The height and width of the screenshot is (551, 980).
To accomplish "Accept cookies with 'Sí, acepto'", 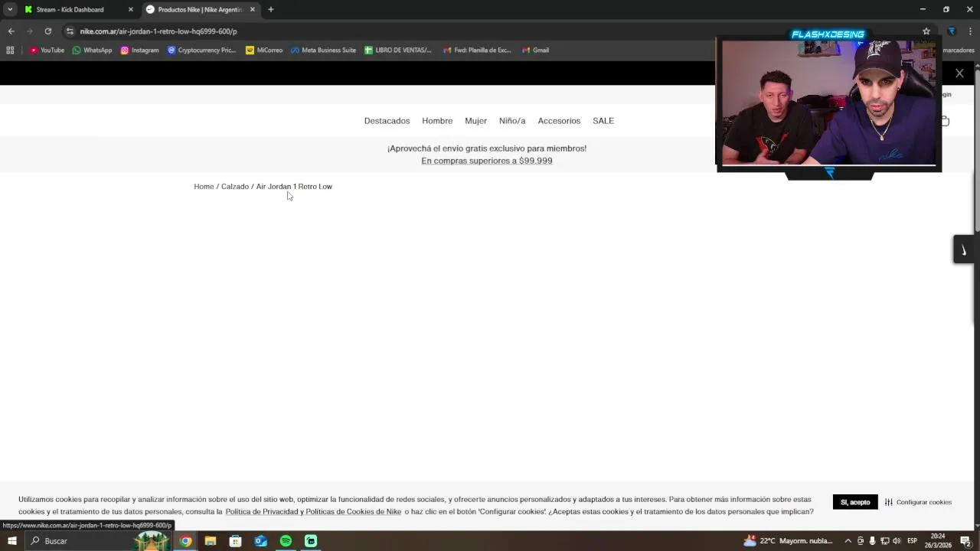I will (855, 502).
